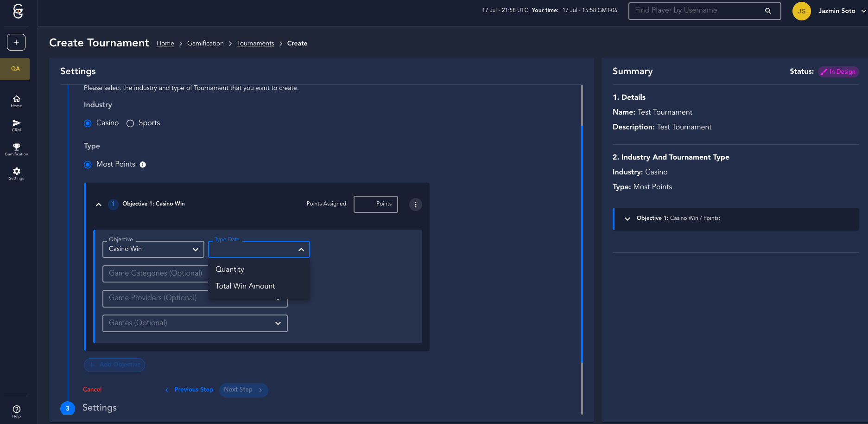Collapse the Objective 1 panel chevron
868x424 pixels.
[99, 205]
